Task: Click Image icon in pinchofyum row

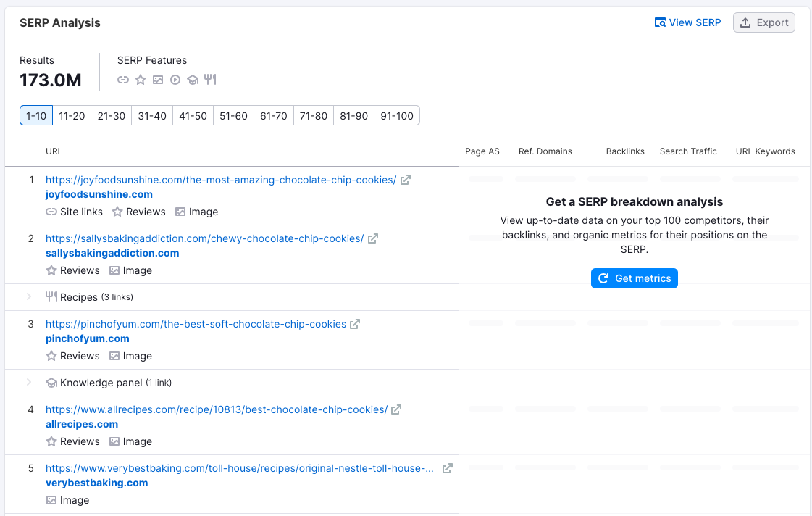Action: coord(114,356)
